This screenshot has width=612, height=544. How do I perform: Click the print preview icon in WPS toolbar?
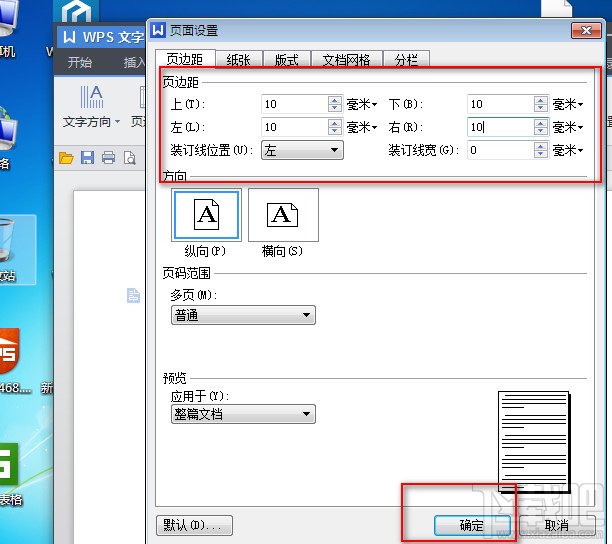(129, 158)
